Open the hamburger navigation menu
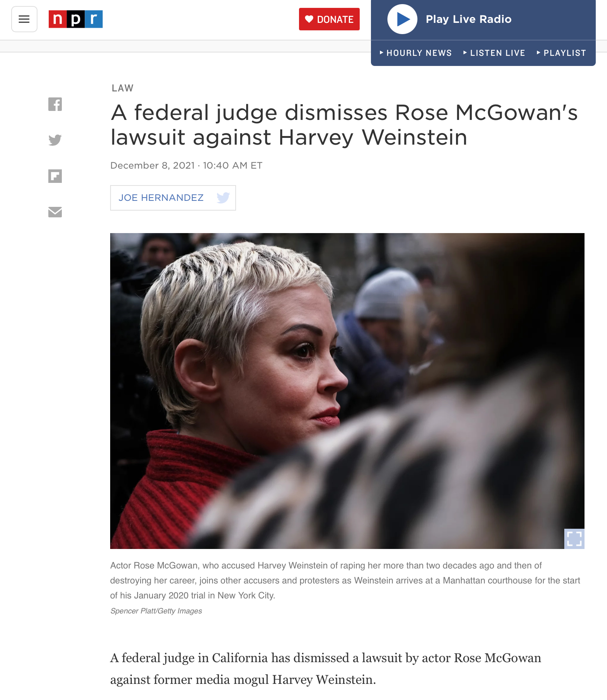Image resolution: width=607 pixels, height=700 pixels. [24, 19]
